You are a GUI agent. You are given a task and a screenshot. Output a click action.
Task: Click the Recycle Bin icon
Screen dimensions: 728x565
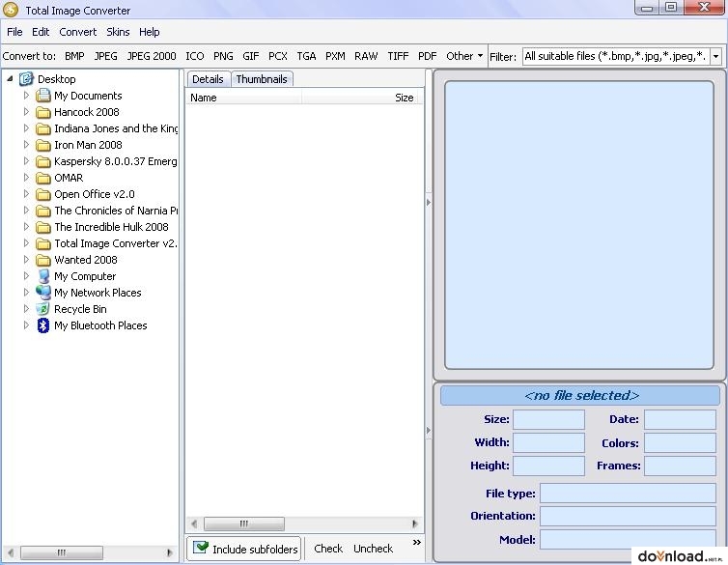43,309
